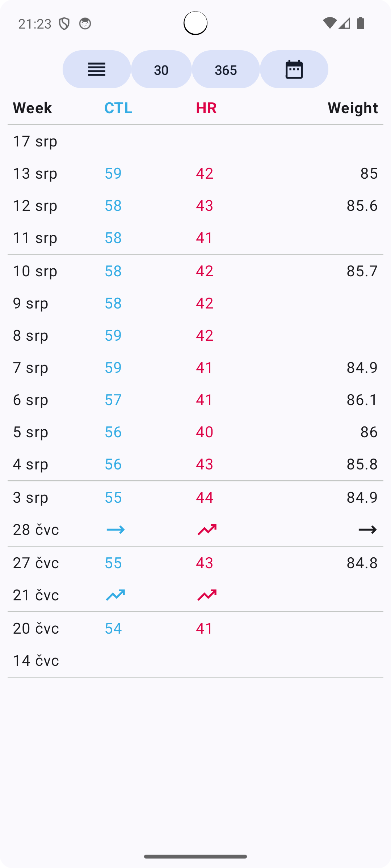The width and height of the screenshot is (391, 868).
Task: Tap the Weight column header
Action: tap(353, 108)
